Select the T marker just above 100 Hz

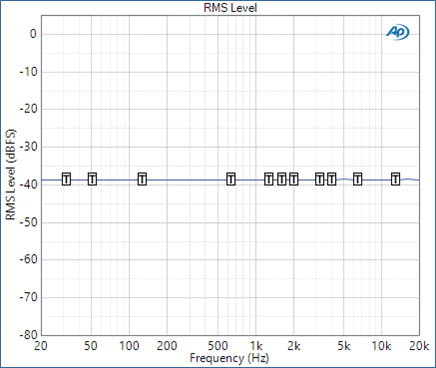[x=142, y=179]
